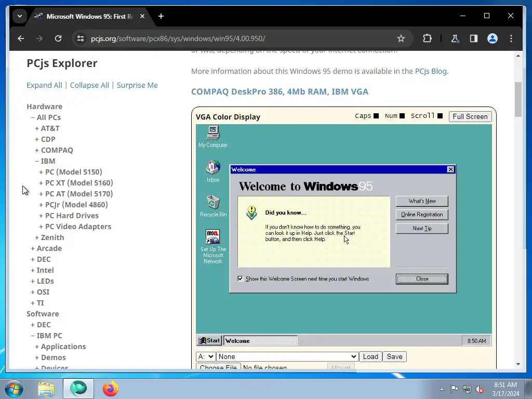Viewport: 532px width, 399px height.
Task: Close Welcome dialog with X button
Action: (x=450, y=169)
